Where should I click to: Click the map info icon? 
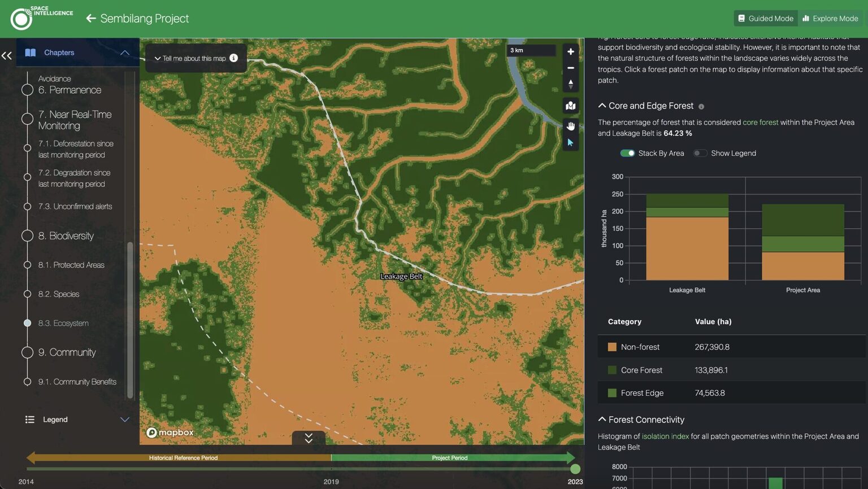[233, 58]
